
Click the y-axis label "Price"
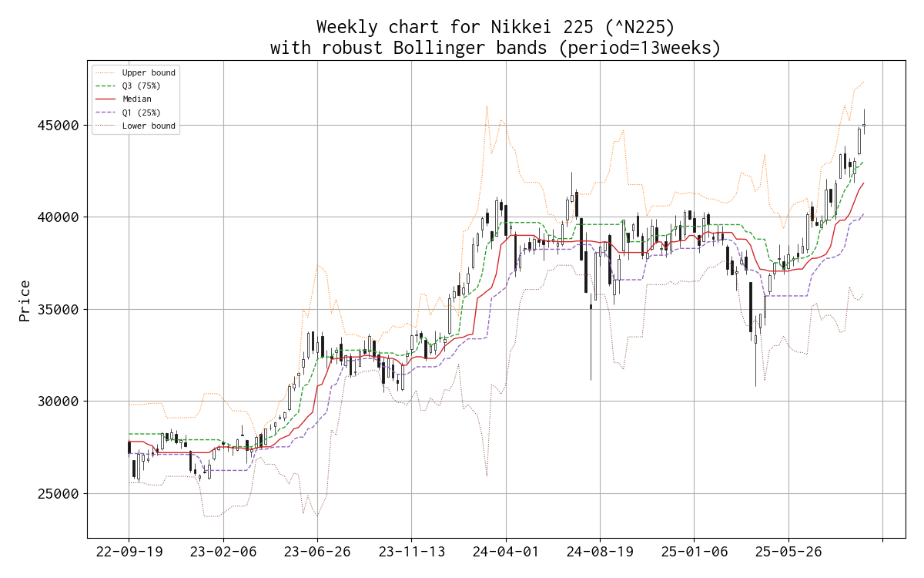pos(25,301)
